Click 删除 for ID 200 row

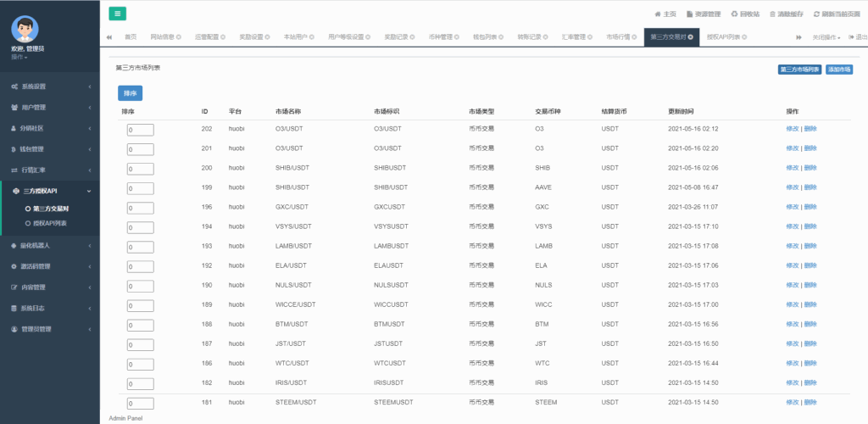coord(810,168)
